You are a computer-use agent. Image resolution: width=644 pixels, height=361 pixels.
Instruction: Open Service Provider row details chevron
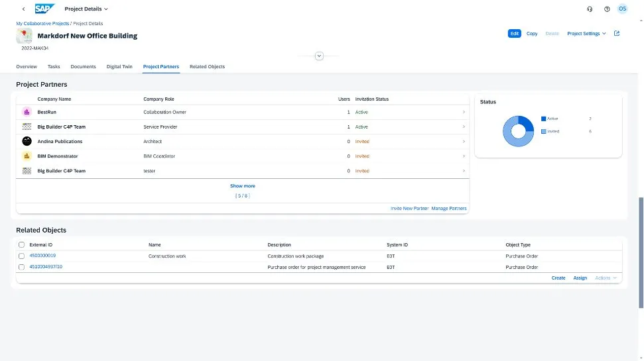(464, 127)
